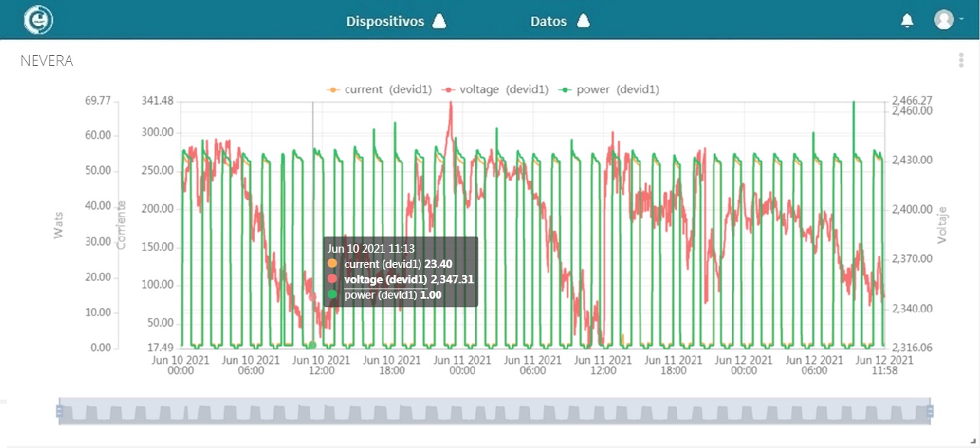Viewport: 980px width, 448px height.
Task: Click the 'Jun 10 2021 11:13' tooltip header
Action: (x=371, y=248)
